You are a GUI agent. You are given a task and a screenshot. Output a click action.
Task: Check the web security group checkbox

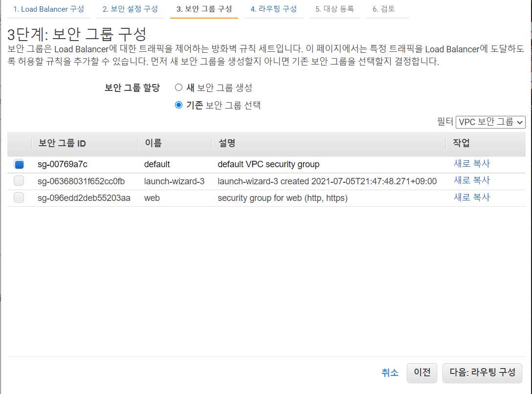coord(19,197)
